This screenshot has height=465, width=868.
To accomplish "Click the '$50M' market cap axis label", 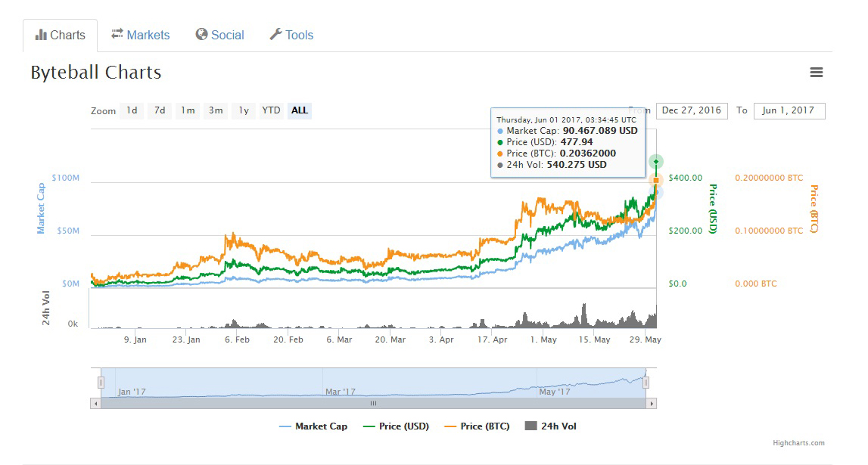I will (68, 231).
